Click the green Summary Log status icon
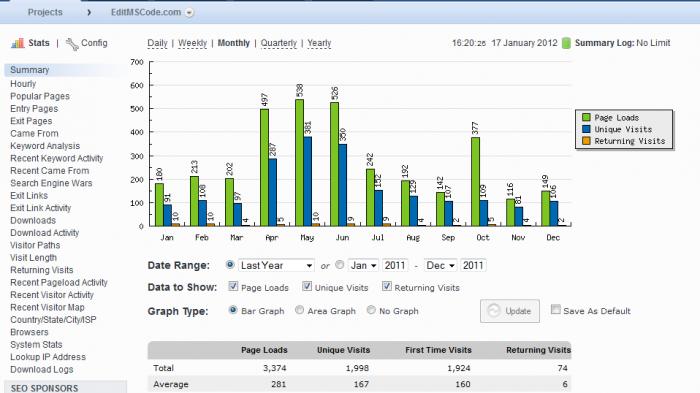Viewport: 700px width, 393px height. click(566, 43)
